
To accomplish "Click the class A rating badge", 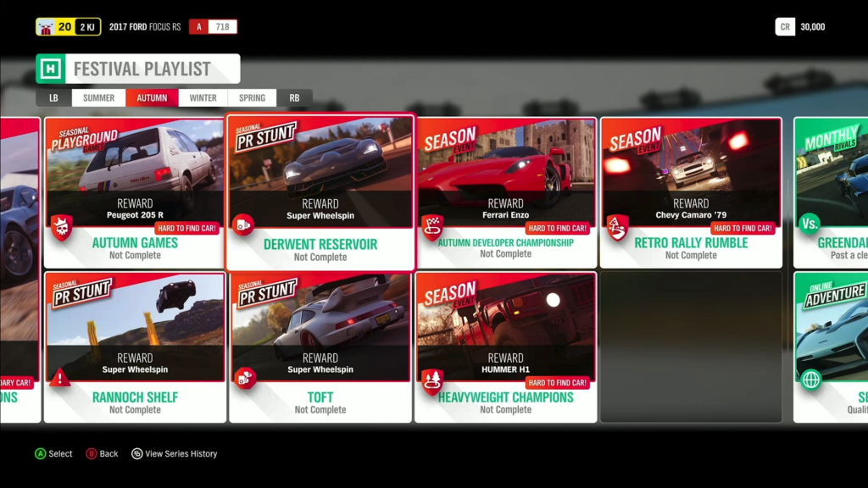I will coord(198,26).
